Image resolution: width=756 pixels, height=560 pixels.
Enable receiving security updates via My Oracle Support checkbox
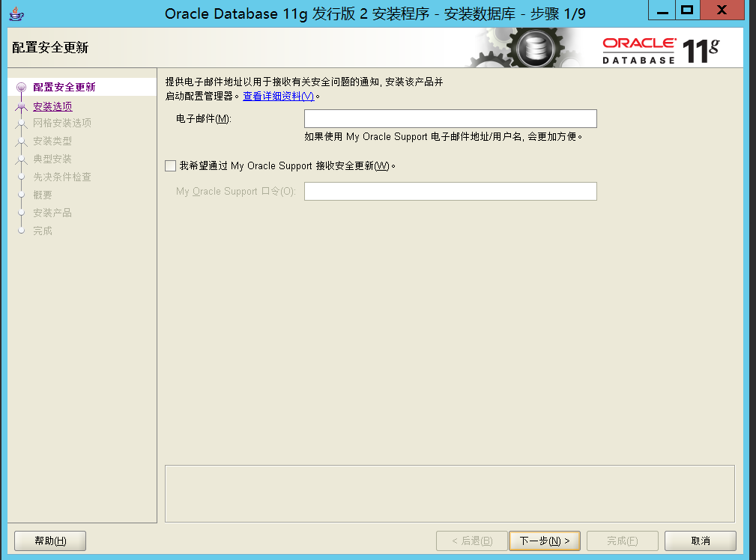[x=170, y=165]
